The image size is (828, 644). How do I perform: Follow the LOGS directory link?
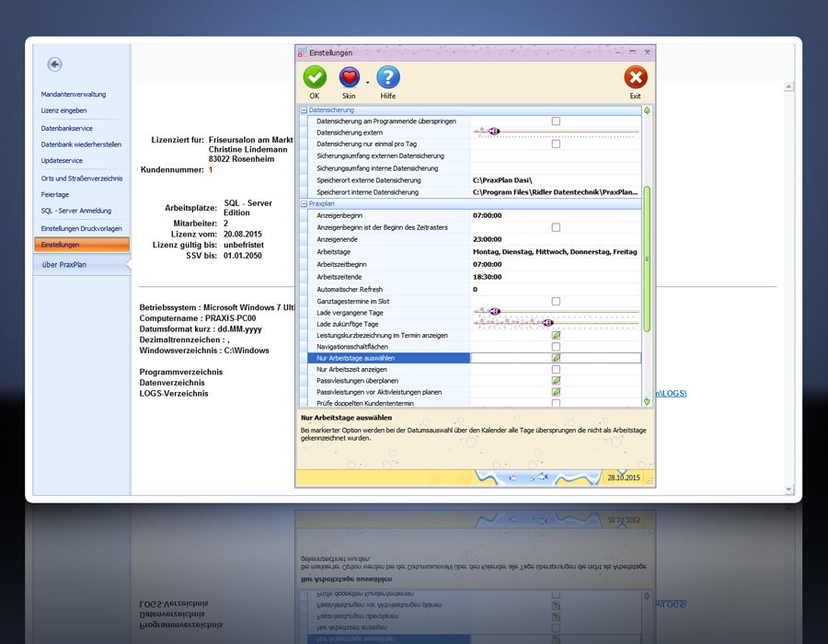pos(672,393)
